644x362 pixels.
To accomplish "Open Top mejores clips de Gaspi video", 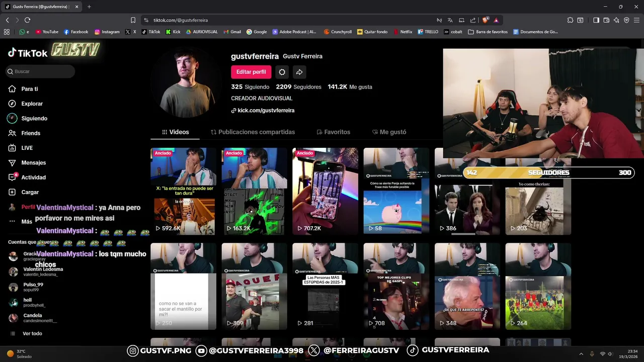I will click(396, 287).
